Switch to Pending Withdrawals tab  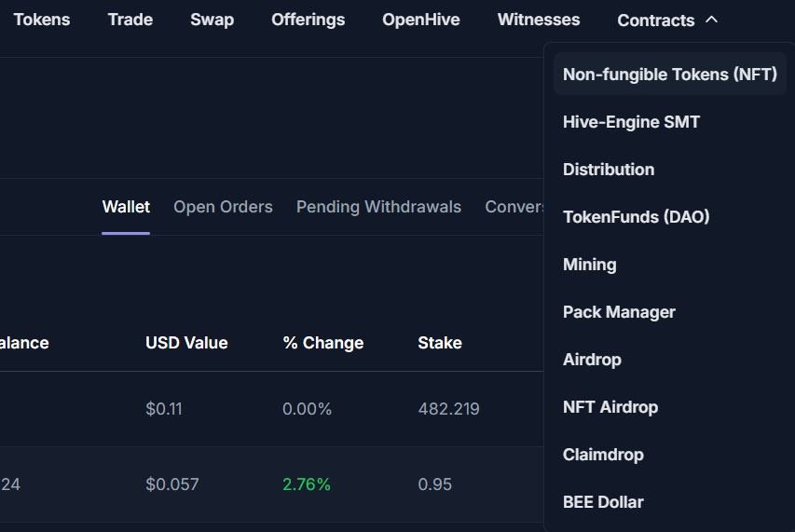(378, 207)
